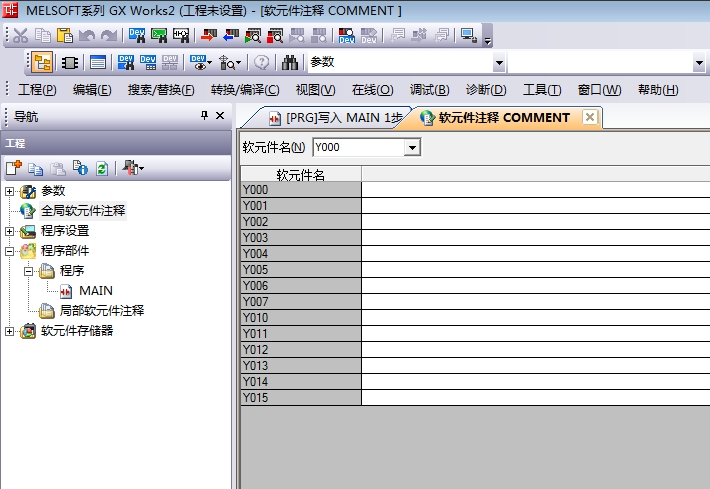This screenshot has width=710, height=489.
Task: Toggle the navigation window button in toolbar
Action: coord(42,62)
